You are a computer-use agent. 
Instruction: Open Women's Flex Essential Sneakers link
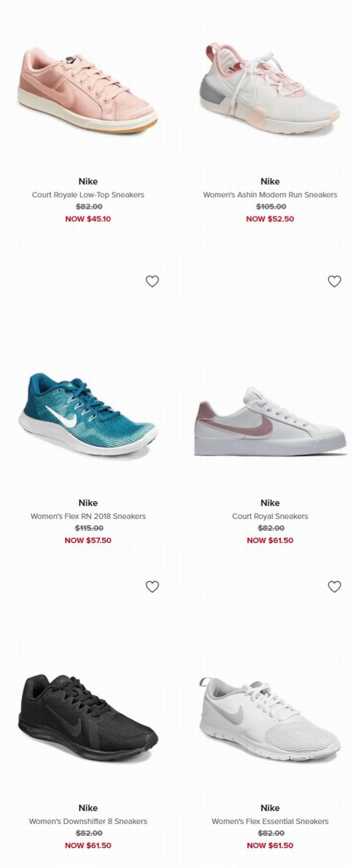[x=270, y=821]
